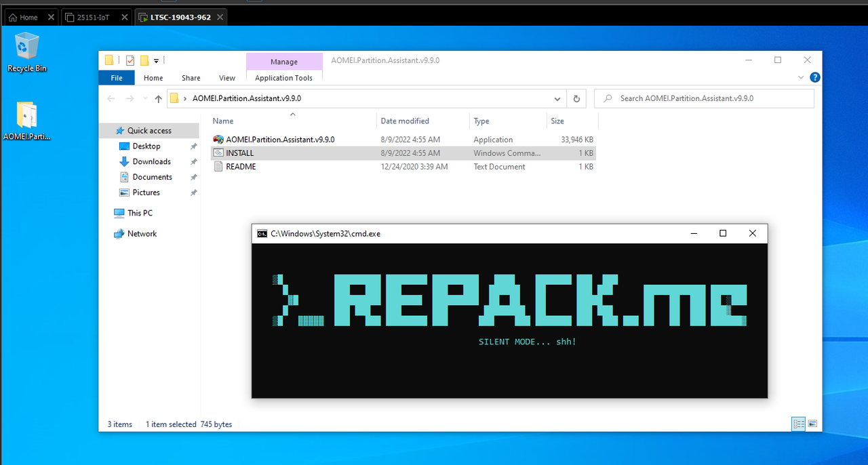This screenshot has width=868, height=465.
Task: Open Desktop in the navigation pane
Action: [146, 146]
